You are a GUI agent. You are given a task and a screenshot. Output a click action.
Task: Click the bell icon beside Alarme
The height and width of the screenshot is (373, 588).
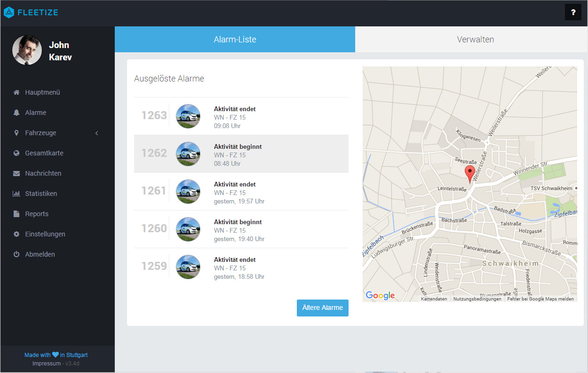tap(16, 113)
